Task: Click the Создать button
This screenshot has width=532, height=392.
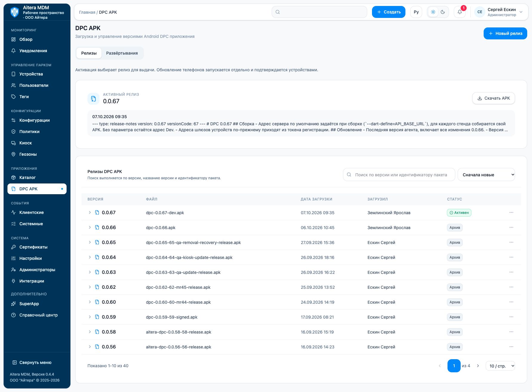Action: (388, 12)
